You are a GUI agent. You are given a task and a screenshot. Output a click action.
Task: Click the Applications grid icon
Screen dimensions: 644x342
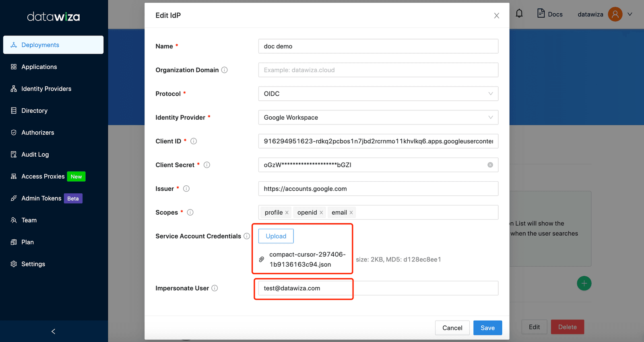click(14, 67)
